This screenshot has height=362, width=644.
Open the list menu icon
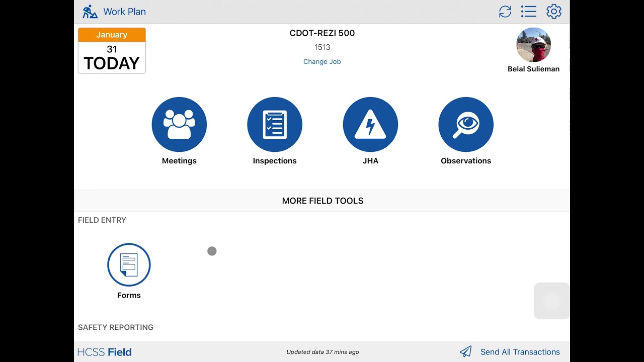529,12
